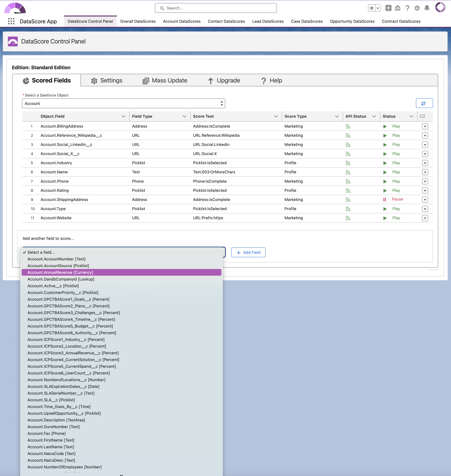Open the Opportunity DataScores nav tab
The height and width of the screenshot is (476, 451).
[x=352, y=21]
